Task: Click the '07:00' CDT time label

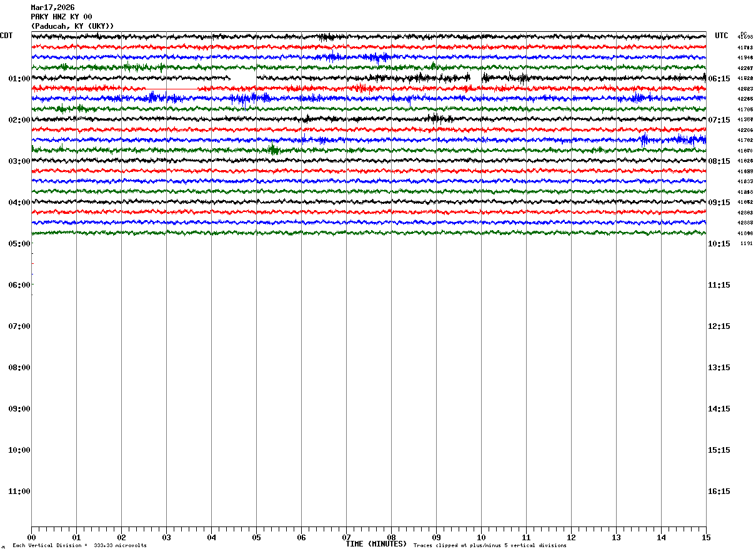Action: (19, 326)
